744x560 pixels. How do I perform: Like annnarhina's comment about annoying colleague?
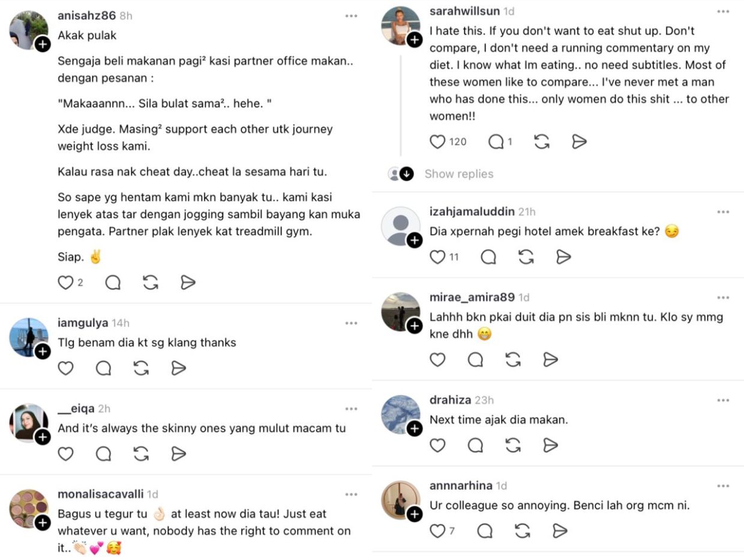[438, 531]
